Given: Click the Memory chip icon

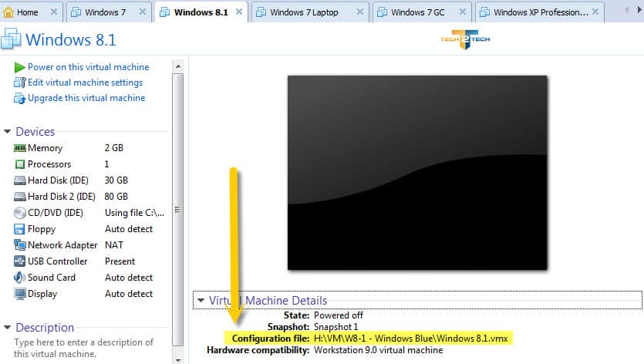Looking at the screenshot, I should point(20,148).
